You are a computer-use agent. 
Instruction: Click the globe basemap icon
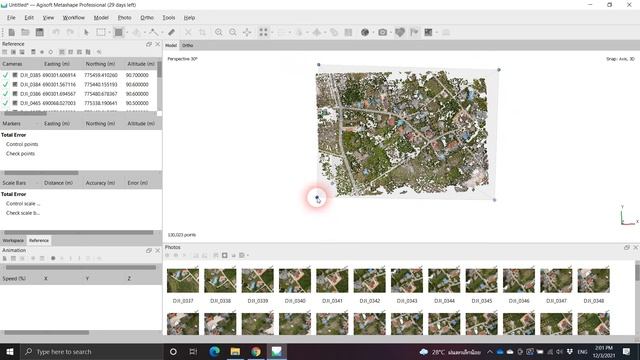[365, 32]
